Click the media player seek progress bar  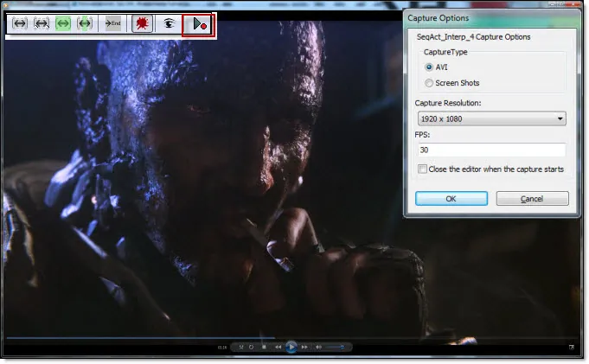[291, 338]
